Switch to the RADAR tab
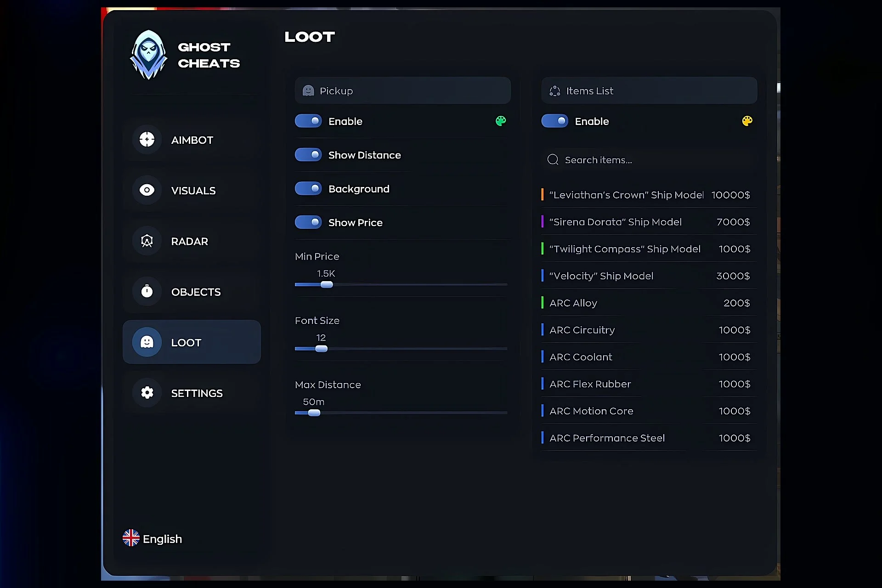 [x=192, y=241]
